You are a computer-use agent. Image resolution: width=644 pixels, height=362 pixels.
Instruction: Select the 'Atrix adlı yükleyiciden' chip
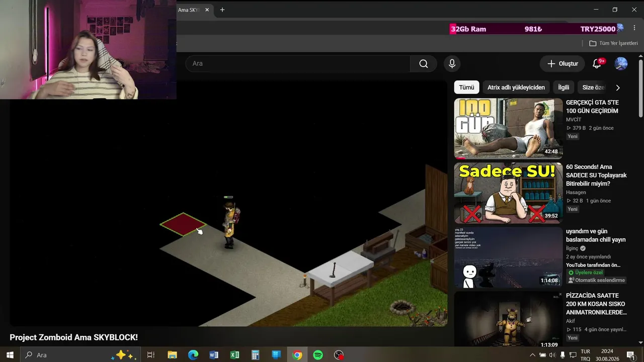516,87
